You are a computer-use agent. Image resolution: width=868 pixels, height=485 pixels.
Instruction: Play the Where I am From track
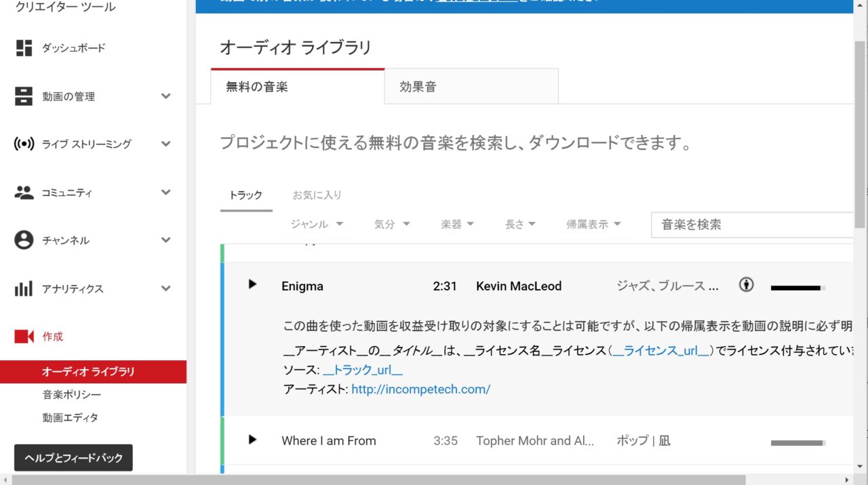252,440
